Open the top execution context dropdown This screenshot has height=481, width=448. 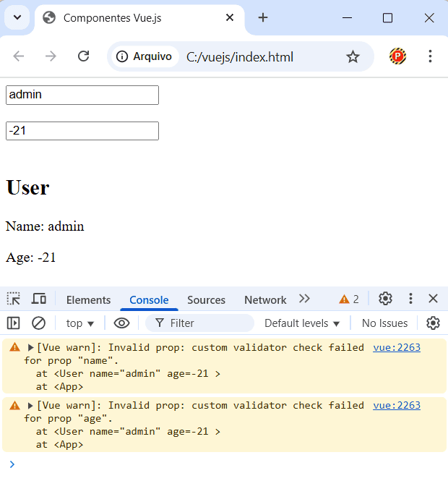(x=79, y=323)
